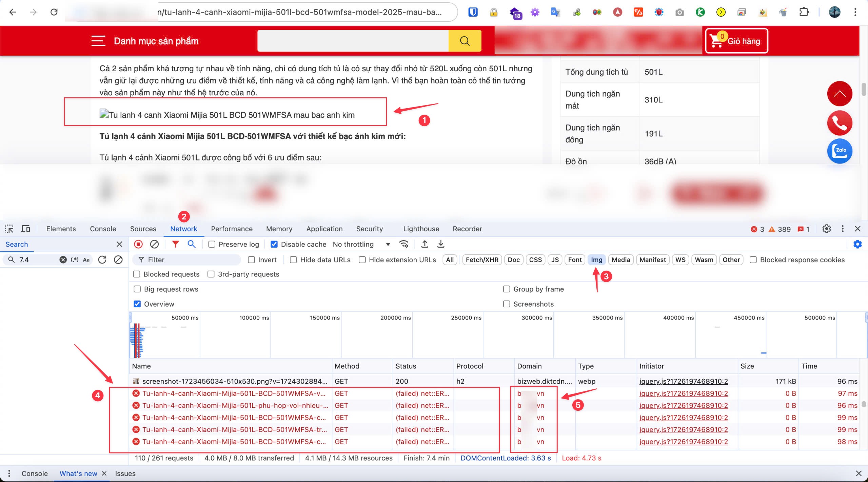The width and height of the screenshot is (868, 482).
Task: Open the Giỏ hàng cart button
Action: click(x=736, y=41)
